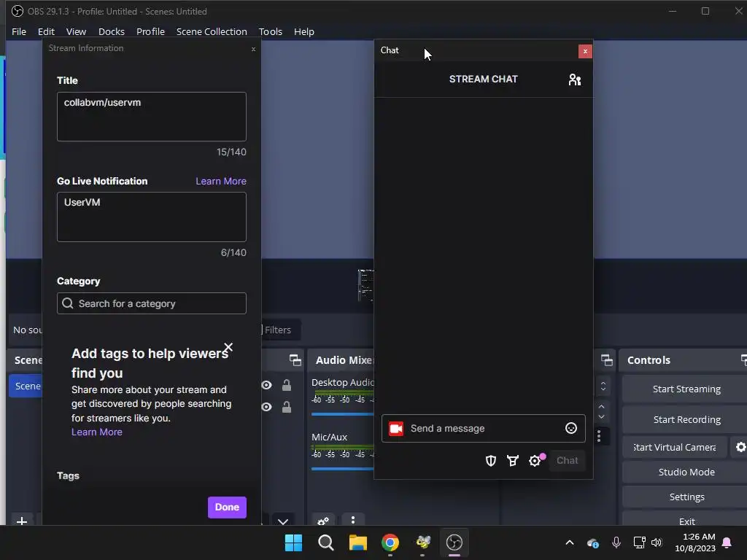
Task: Open the Profile menu
Action: click(x=150, y=31)
